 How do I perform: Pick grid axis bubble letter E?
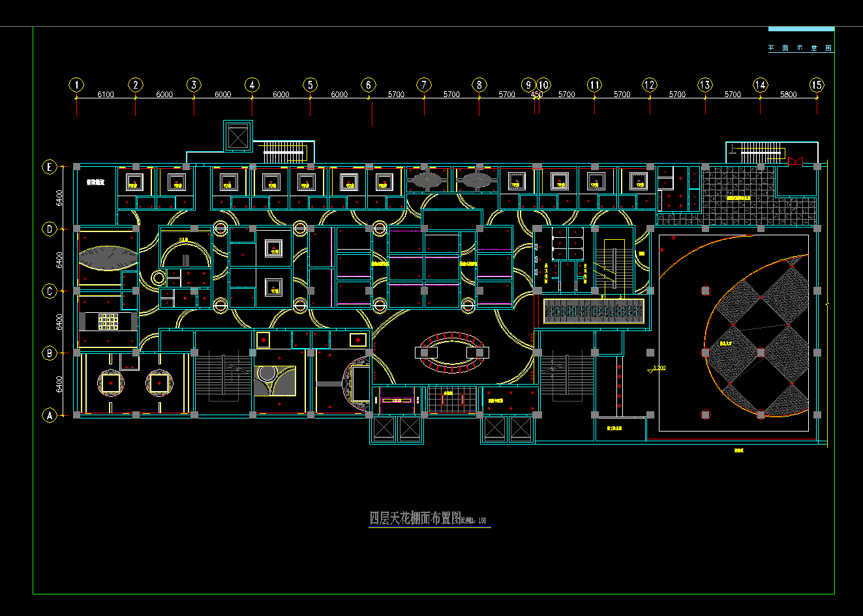[x=50, y=167]
